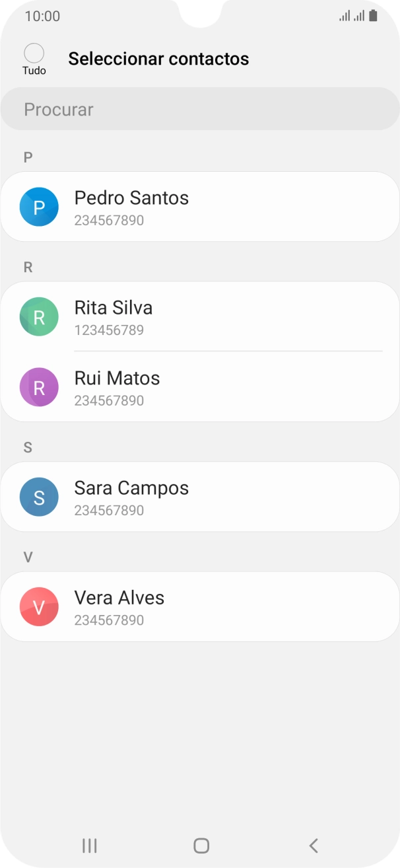Image resolution: width=400 pixels, height=868 pixels.
Task: Tap the letter P section header
Action: 26,156
